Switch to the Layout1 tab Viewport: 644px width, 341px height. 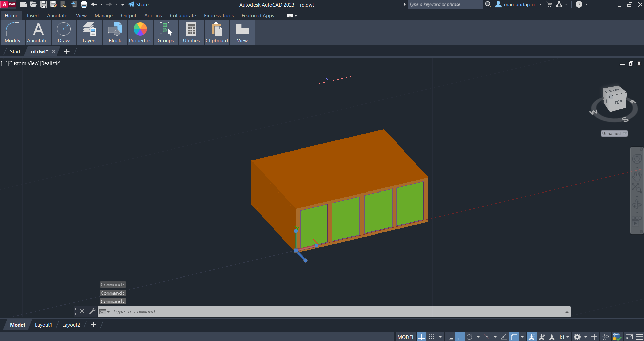(43, 325)
